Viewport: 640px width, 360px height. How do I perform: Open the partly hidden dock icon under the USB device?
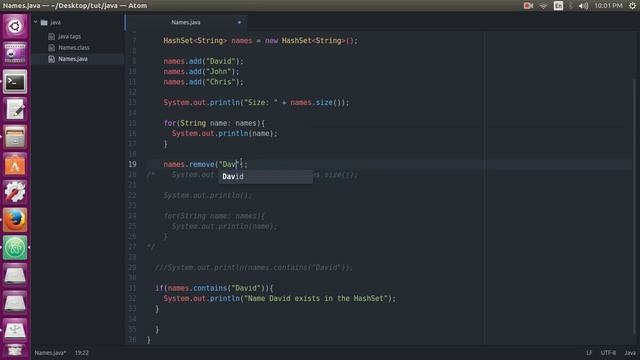[15, 352]
